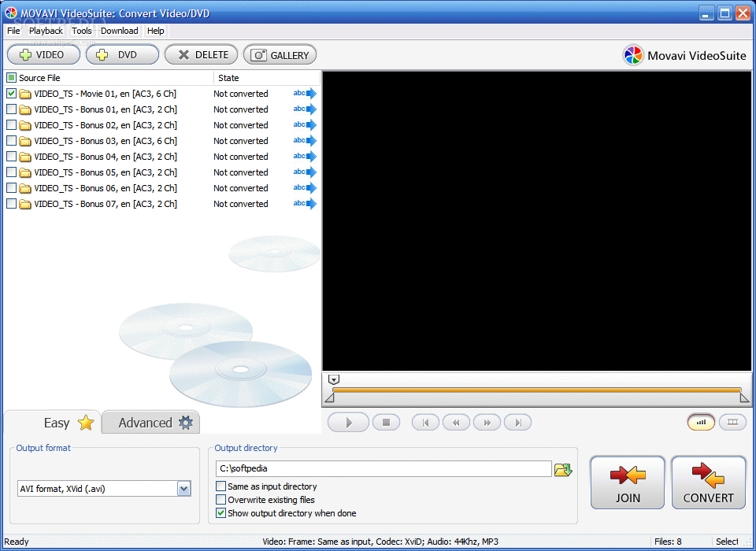This screenshot has height=551, width=756.
Task: Click the JOIN button
Action: pos(628,483)
